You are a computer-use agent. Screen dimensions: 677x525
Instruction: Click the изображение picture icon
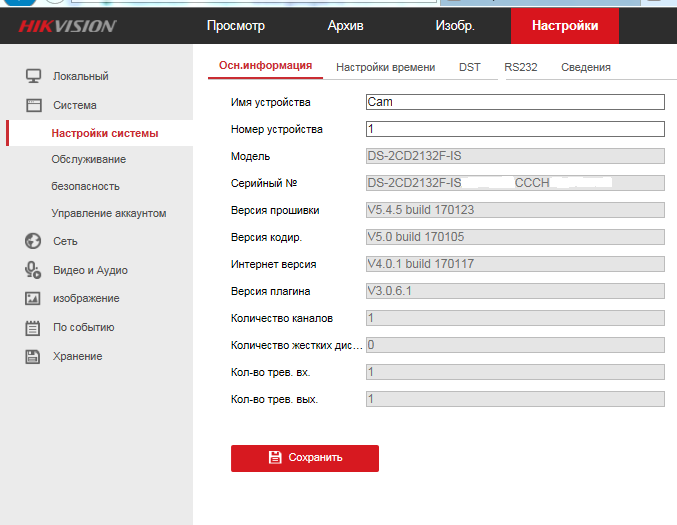pos(33,298)
